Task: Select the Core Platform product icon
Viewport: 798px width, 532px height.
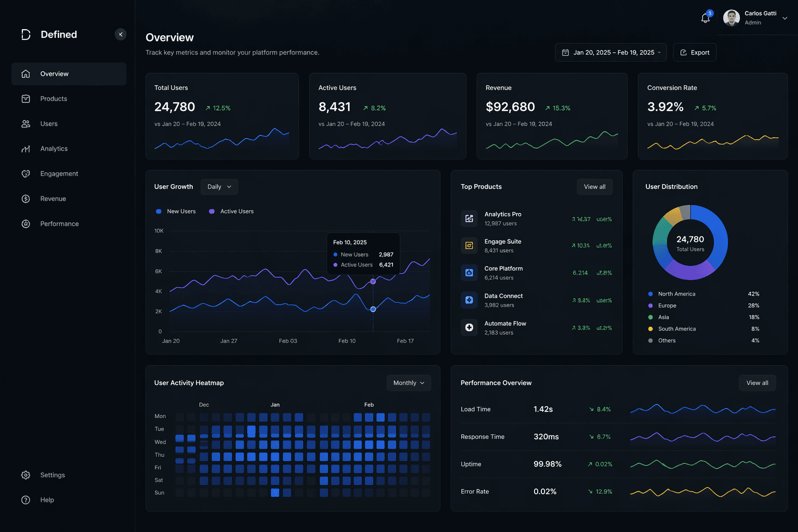Action: pyautogui.click(x=469, y=273)
